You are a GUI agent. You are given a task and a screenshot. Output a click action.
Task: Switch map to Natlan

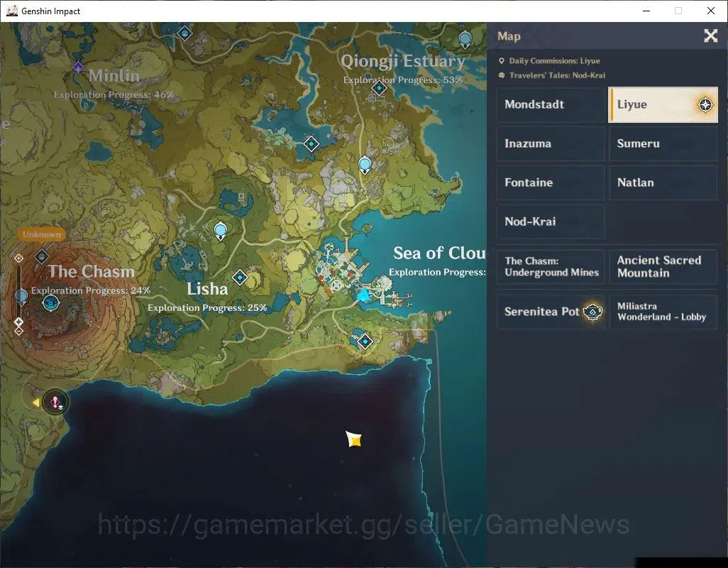coord(663,182)
